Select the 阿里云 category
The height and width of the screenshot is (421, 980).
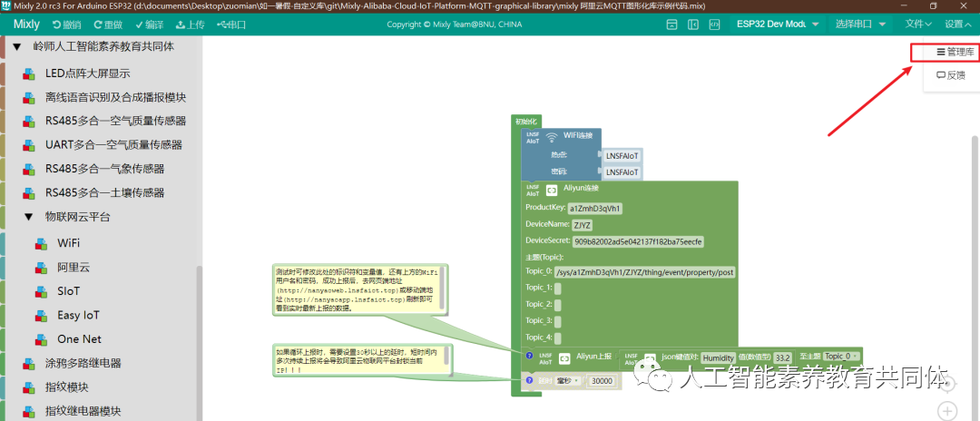pyautogui.click(x=73, y=268)
